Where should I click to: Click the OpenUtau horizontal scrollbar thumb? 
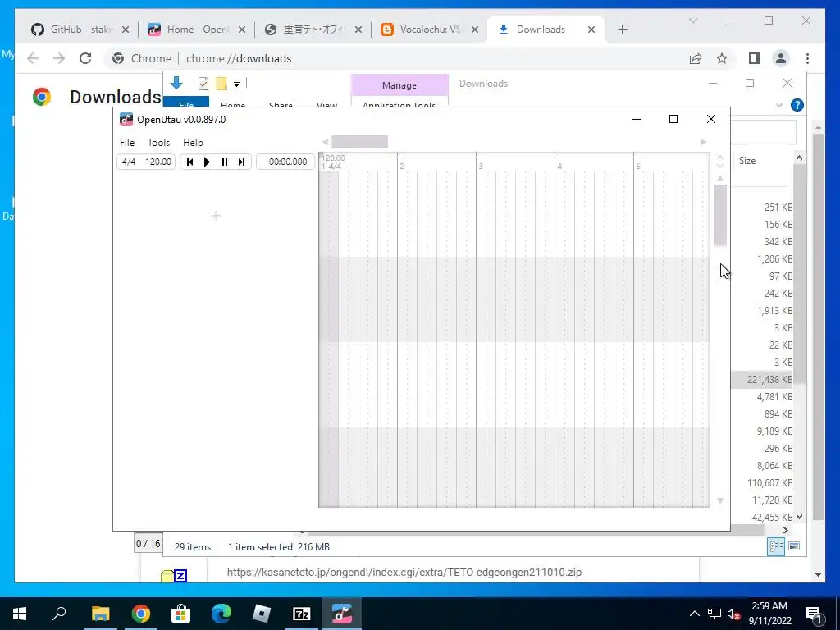click(359, 142)
